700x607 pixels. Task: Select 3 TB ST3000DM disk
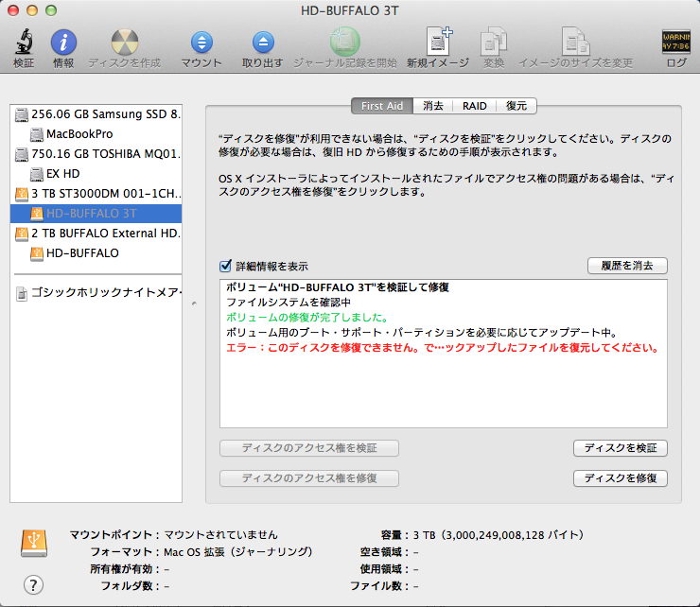(x=96, y=194)
